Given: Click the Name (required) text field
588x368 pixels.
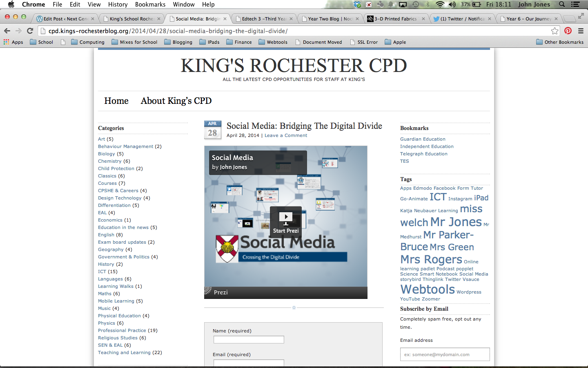Looking at the screenshot, I should (x=249, y=339).
